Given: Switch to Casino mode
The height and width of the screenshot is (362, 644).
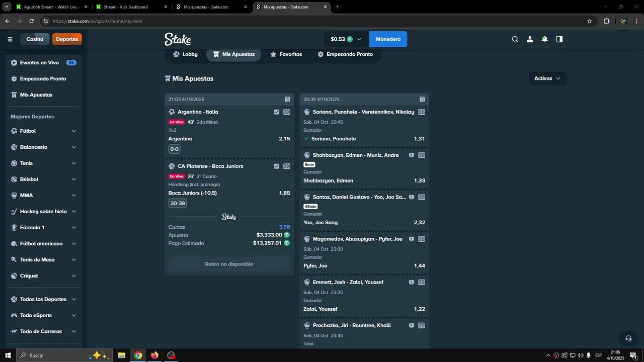Looking at the screenshot, I should (x=35, y=39).
